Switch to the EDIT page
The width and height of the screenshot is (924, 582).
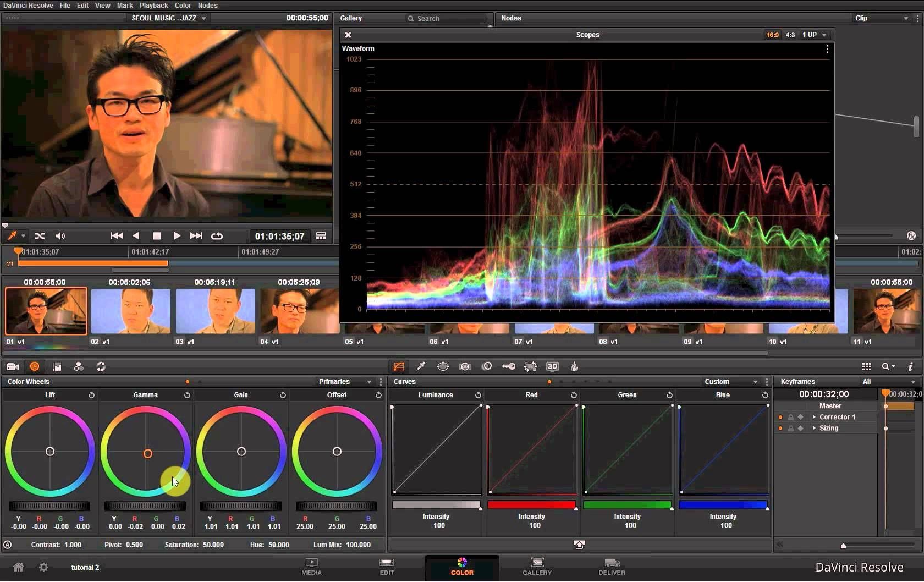[386, 567]
